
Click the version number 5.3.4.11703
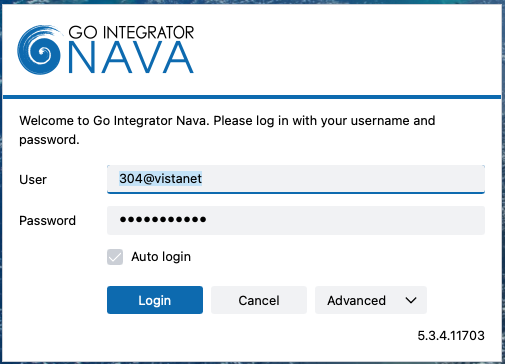tap(451, 336)
